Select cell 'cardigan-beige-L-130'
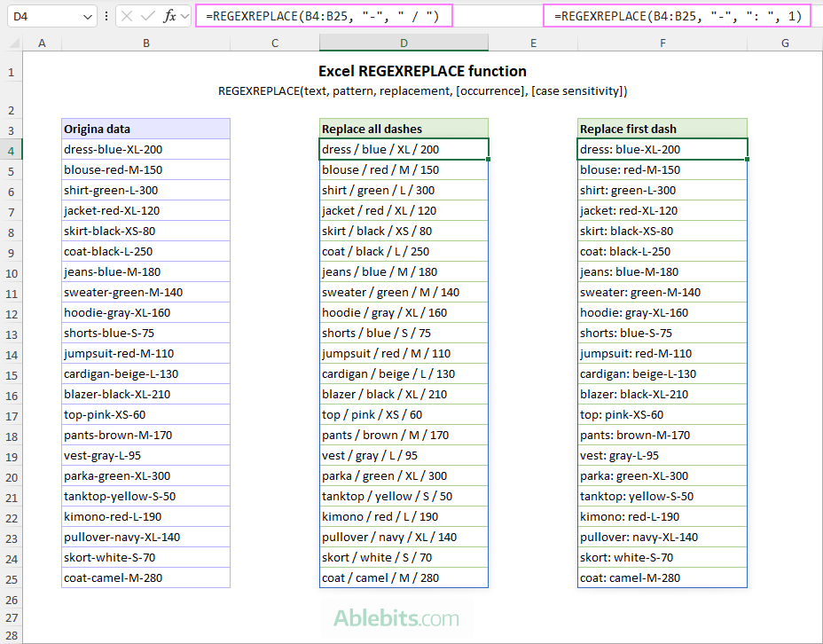Screen dimensions: 823x644 (x=146, y=373)
